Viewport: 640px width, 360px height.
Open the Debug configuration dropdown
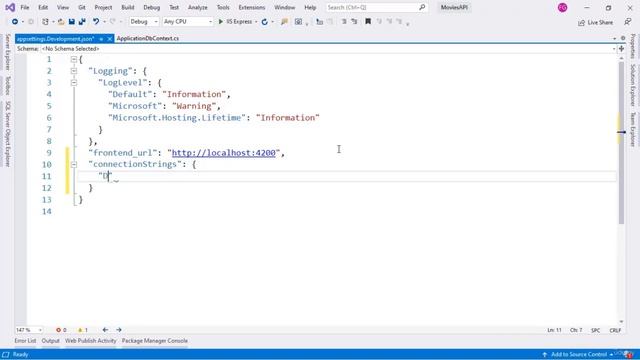(144, 22)
